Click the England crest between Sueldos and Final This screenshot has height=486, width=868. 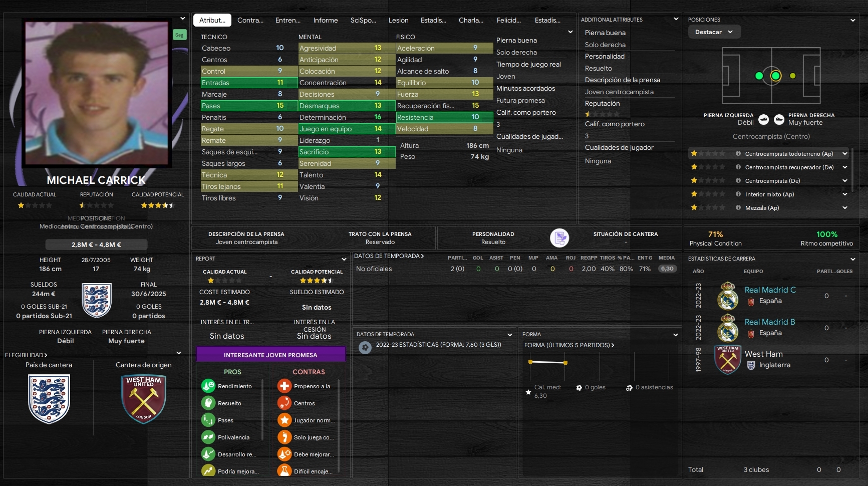96,300
